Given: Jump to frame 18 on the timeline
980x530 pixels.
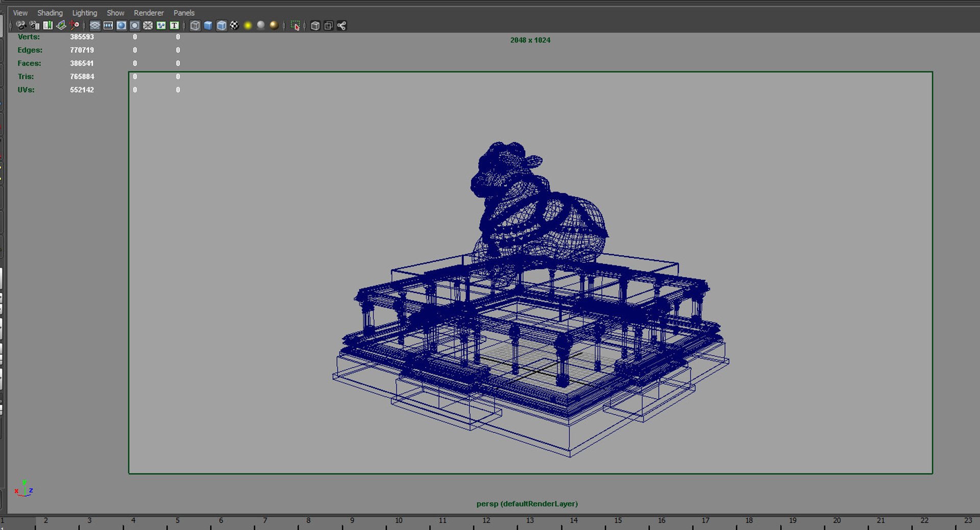Looking at the screenshot, I should click(x=749, y=521).
